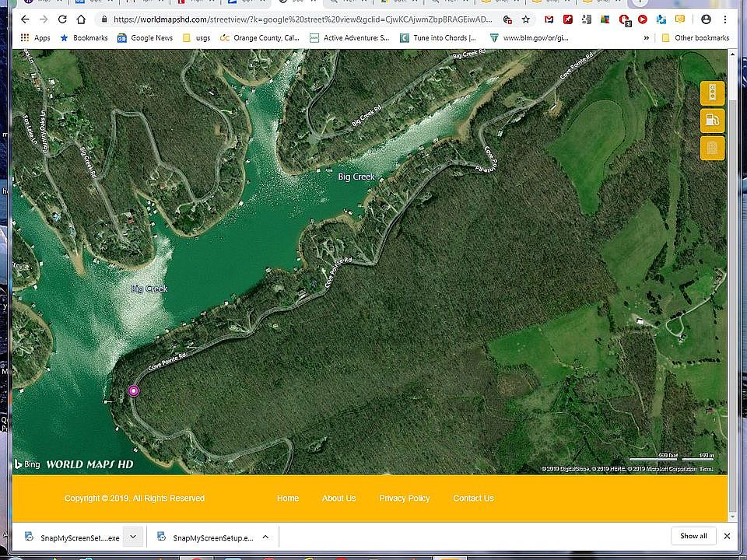Viewport: 747px width, 560px height.
Task: Click Show all downloads button
Action: [693, 536]
